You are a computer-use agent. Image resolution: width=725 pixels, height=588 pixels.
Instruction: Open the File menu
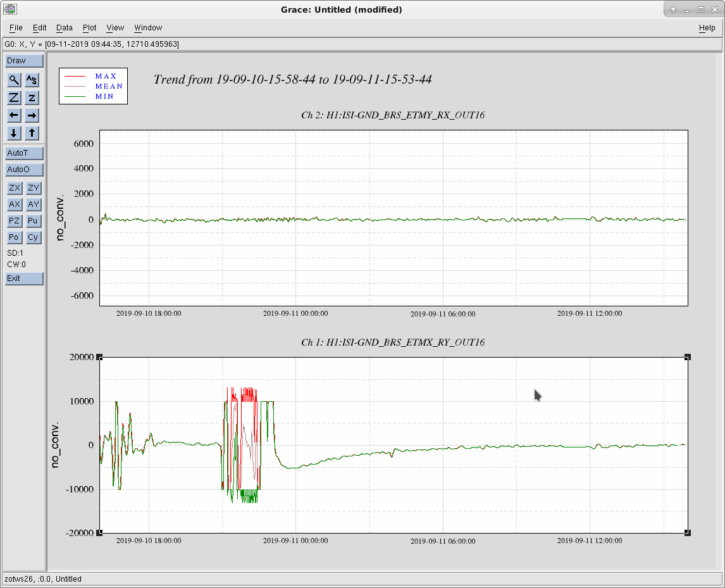[16, 28]
